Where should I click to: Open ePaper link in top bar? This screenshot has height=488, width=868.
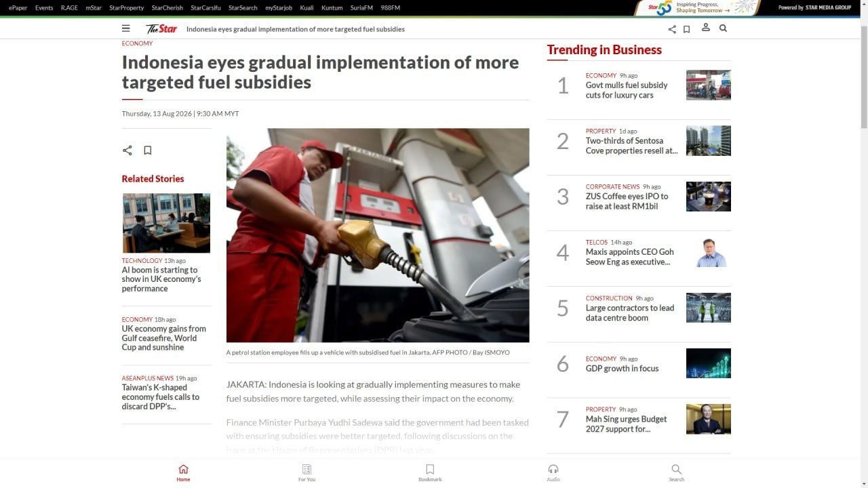(x=18, y=8)
